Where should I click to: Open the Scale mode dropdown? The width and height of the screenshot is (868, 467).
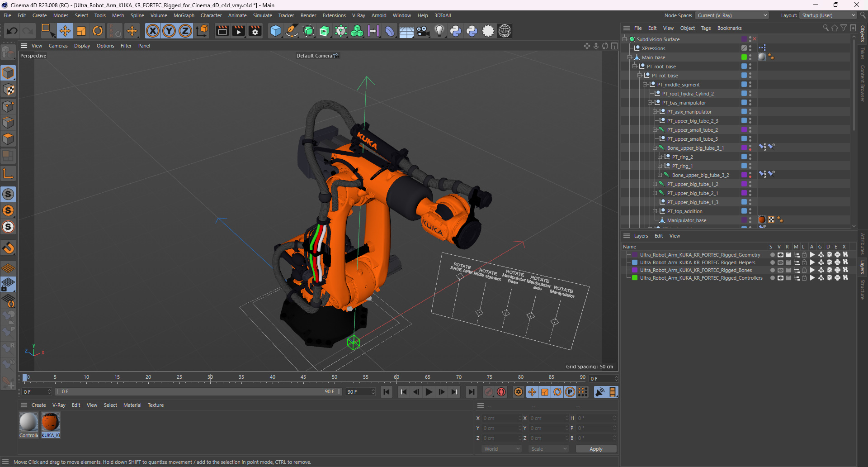pos(548,449)
